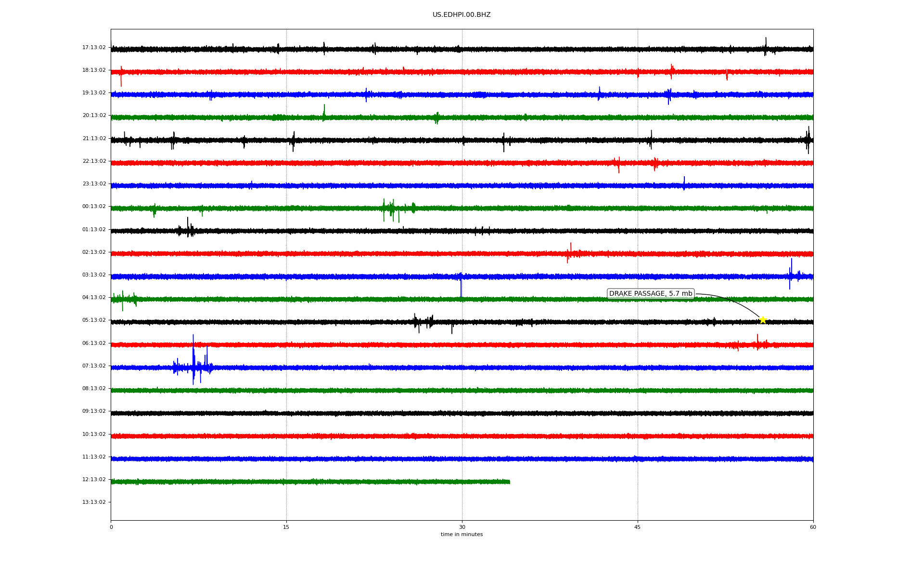Click the 22:13:02 time label

94,161
